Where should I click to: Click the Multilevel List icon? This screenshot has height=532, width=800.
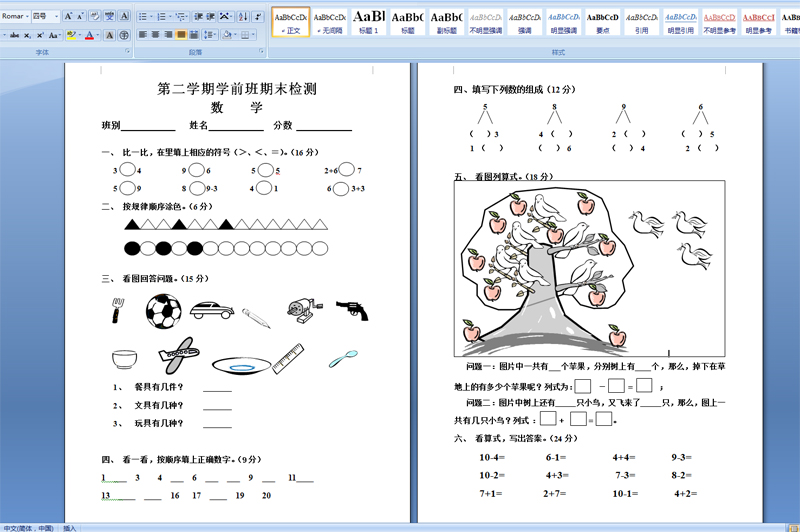(181, 17)
